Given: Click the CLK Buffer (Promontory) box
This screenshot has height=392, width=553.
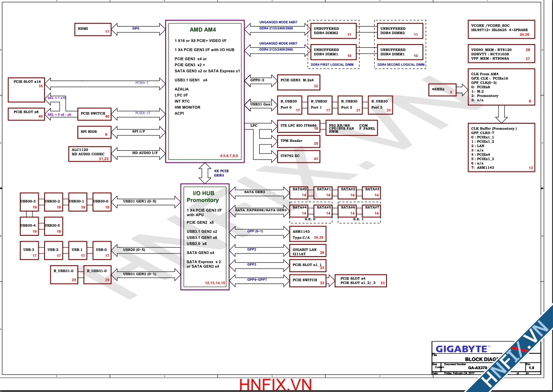Looking at the screenshot, I should [500, 148].
